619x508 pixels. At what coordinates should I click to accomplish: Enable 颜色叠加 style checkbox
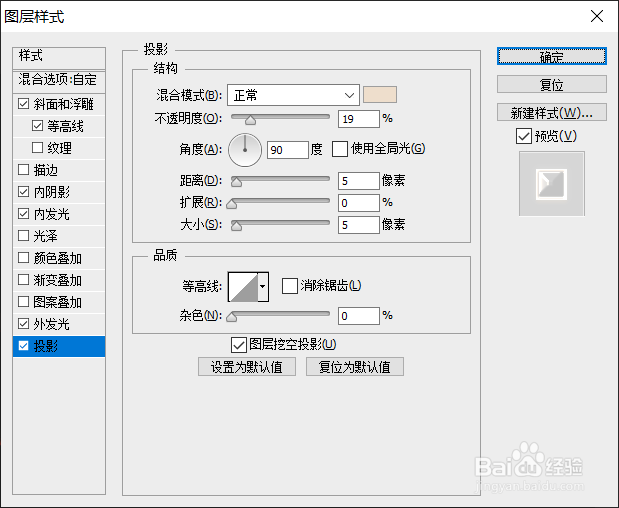point(24,258)
